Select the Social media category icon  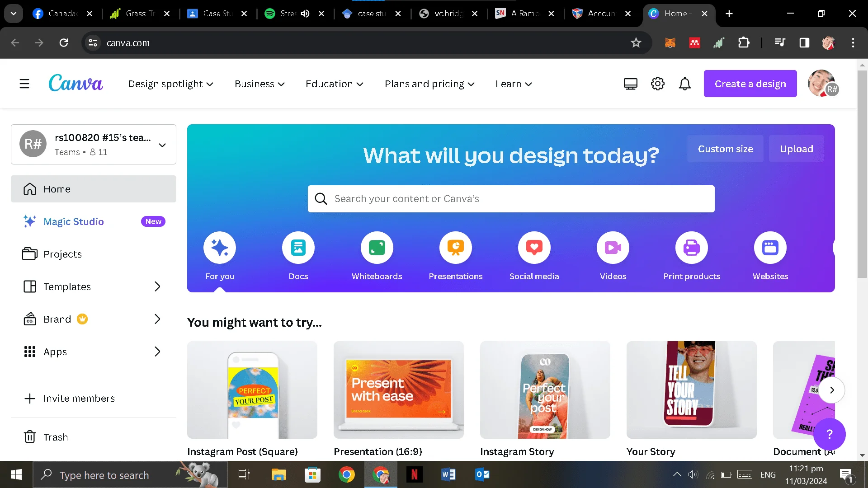tap(534, 248)
